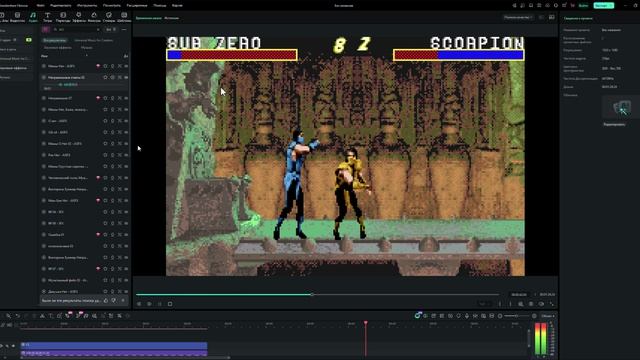Click the audio search input field
This screenshot has width=640, height=360.
(x=77, y=29)
